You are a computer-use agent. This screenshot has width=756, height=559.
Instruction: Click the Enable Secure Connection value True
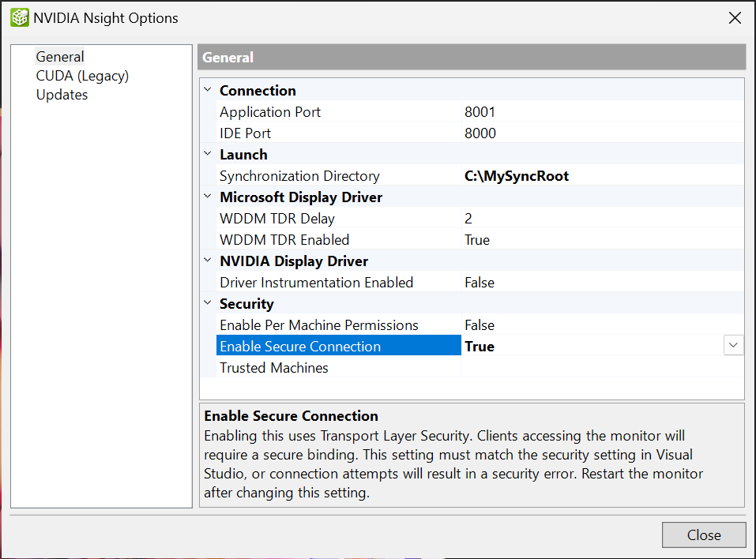pyautogui.click(x=592, y=346)
